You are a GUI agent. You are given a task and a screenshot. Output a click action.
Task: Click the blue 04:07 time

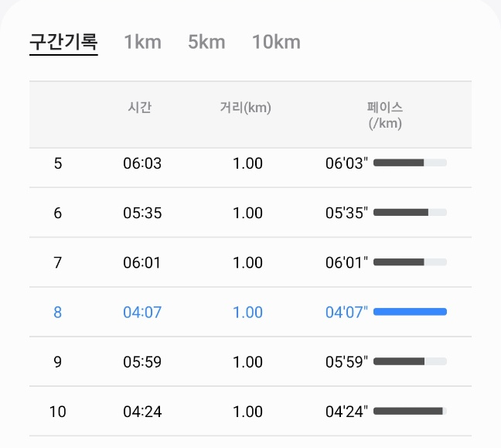(x=142, y=312)
